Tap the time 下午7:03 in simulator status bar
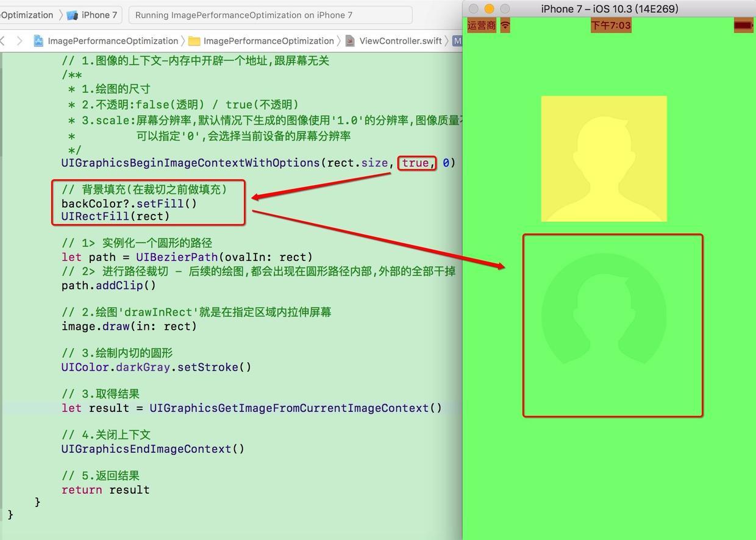 (611, 26)
